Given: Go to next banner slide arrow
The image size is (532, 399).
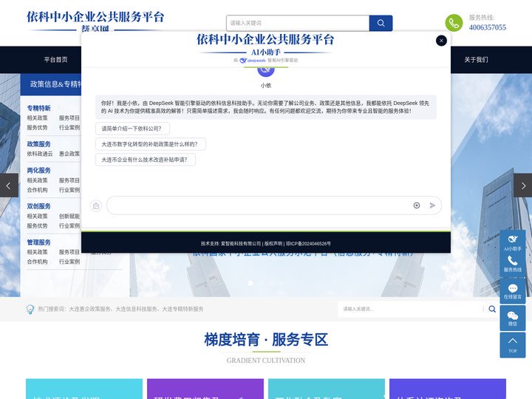Looking at the screenshot, I should pos(523,185).
